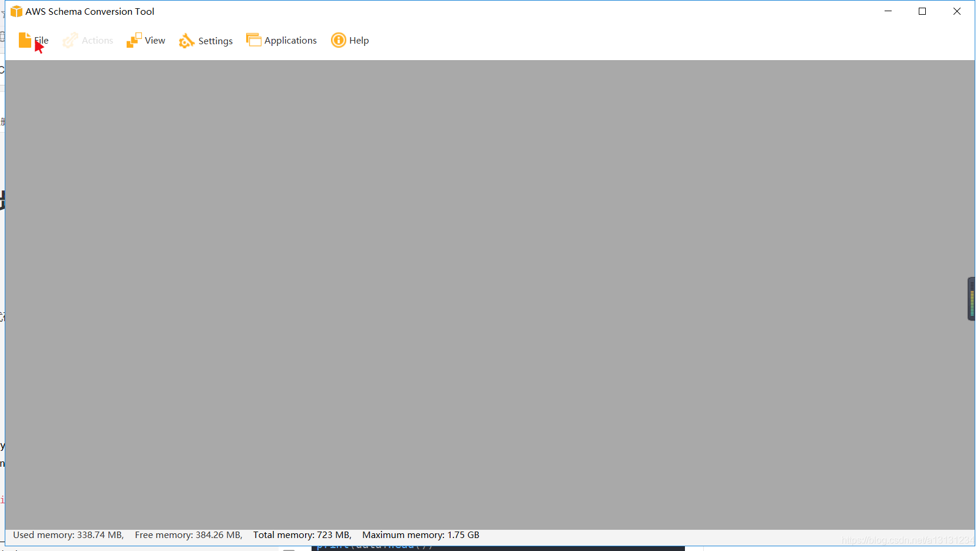Open the File menu label

pos(41,40)
